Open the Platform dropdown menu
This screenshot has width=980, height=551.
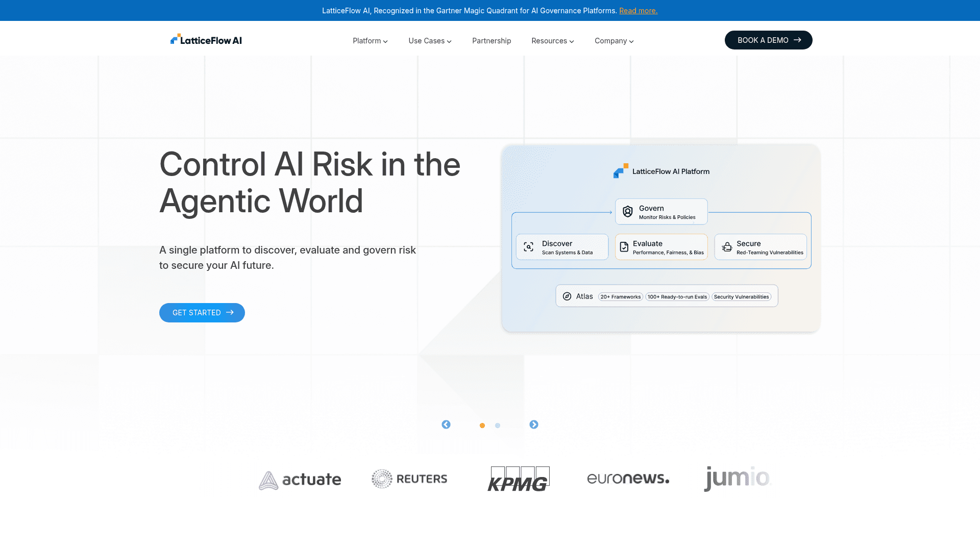pyautogui.click(x=370, y=41)
